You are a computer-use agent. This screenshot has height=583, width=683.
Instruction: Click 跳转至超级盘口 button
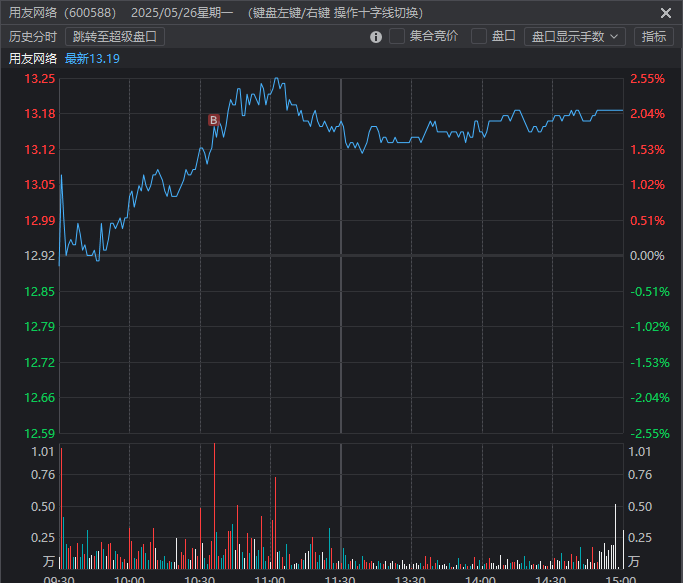[x=115, y=37]
